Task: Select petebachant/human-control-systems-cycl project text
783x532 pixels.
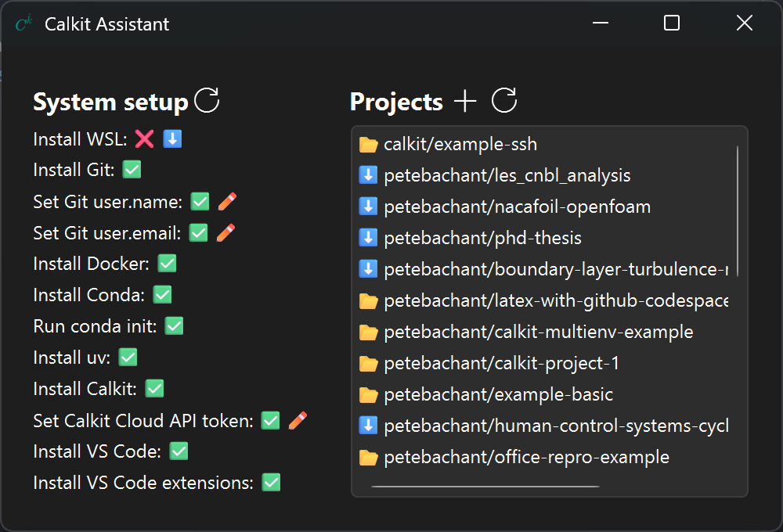Action: (x=556, y=426)
